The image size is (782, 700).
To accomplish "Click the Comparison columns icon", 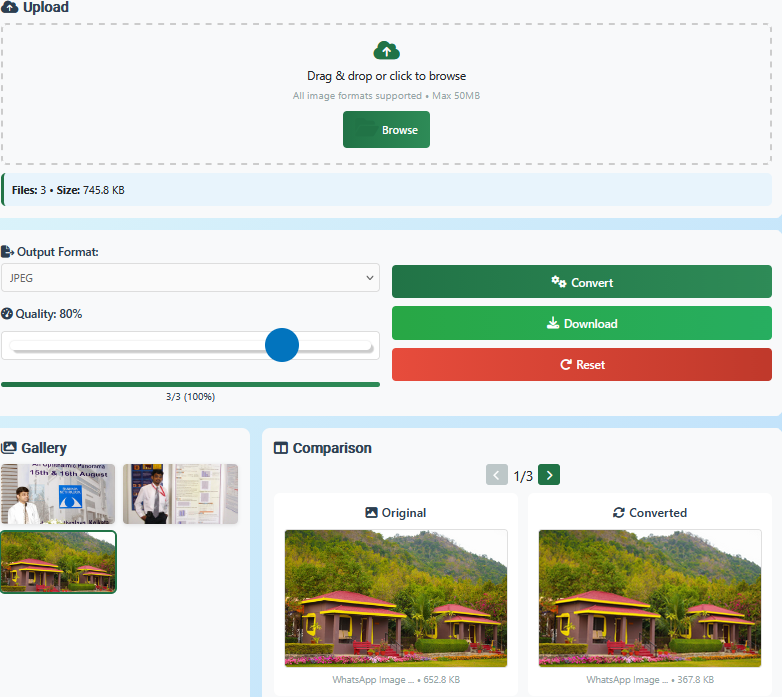I will point(281,448).
